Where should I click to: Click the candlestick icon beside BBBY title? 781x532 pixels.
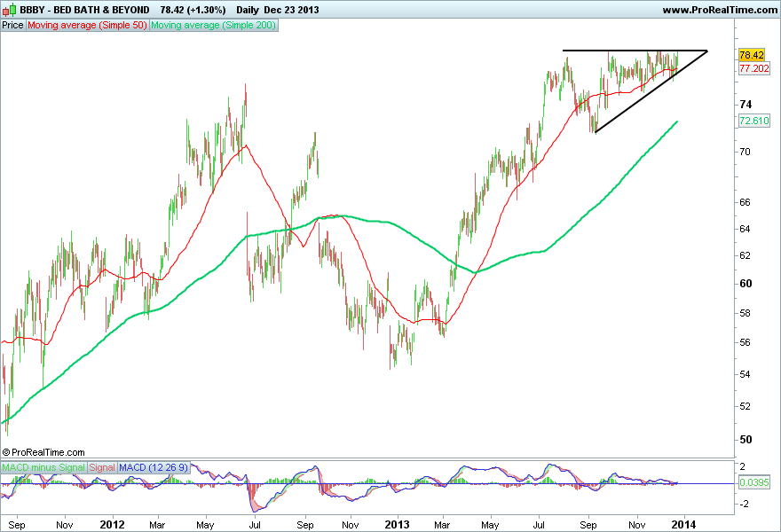tap(9, 10)
